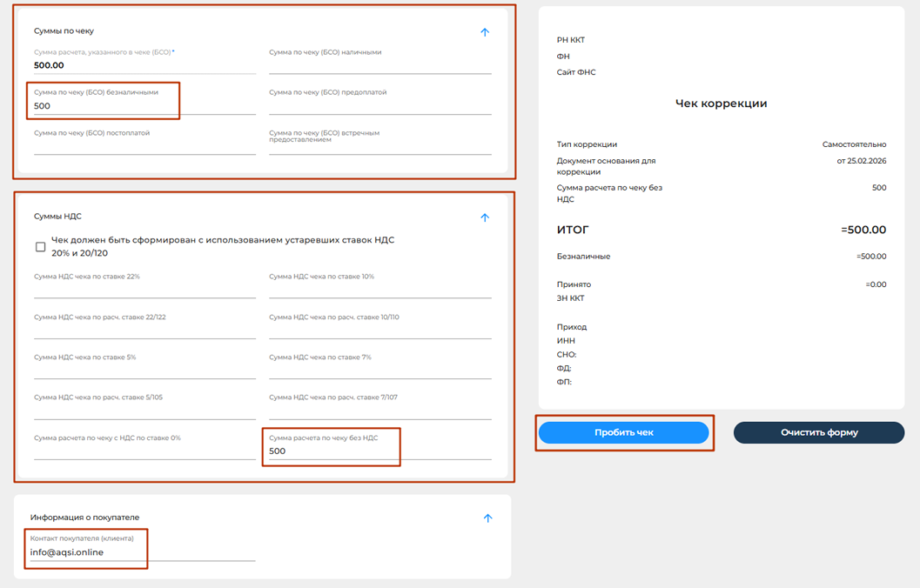Collapse the Суммы НДС section arrow

pyautogui.click(x=485, y=217)
